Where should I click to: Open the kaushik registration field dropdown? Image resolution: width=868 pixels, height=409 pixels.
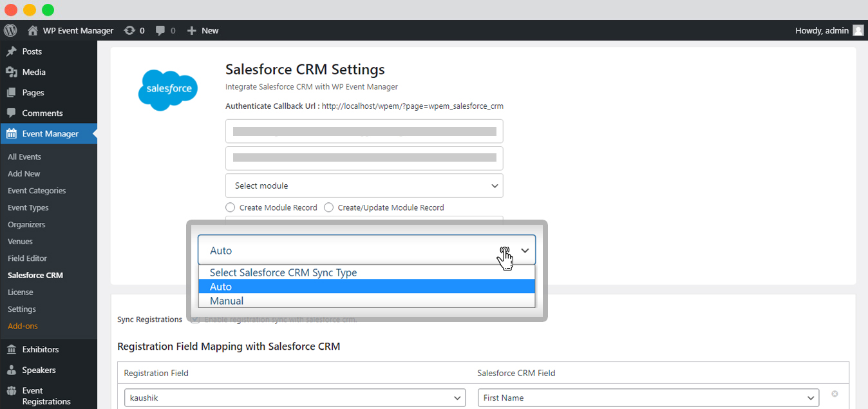tap(294, 398)
